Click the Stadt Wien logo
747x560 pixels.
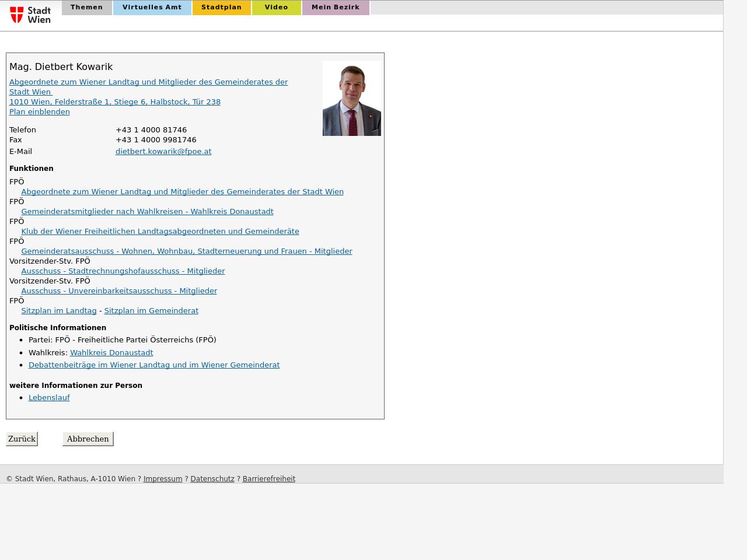pos(30,15)
